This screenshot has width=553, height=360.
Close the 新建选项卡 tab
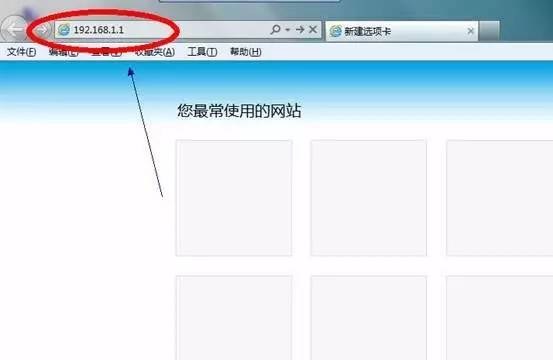pos(470,31)
